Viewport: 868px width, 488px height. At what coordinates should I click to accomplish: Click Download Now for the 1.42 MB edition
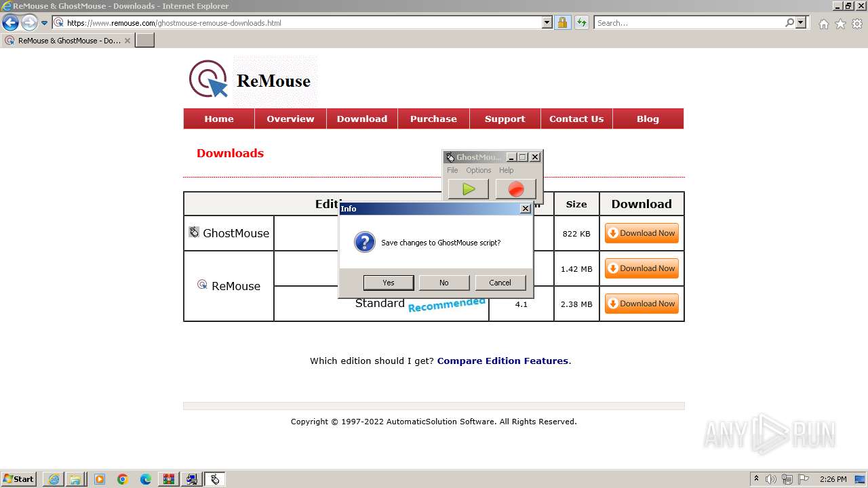[642, 268]
